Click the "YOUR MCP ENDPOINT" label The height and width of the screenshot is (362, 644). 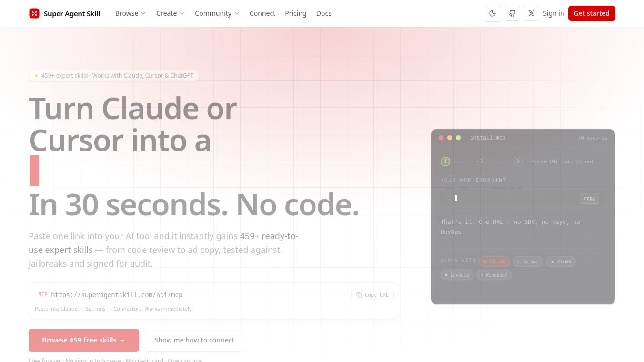[473, 180]
